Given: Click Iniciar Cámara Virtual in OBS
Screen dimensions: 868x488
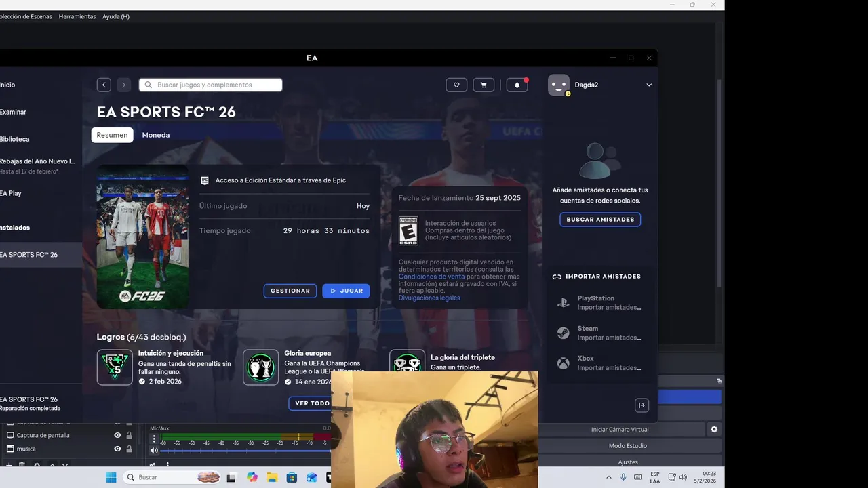Looking at the screenshot, I should pos(620,429).
